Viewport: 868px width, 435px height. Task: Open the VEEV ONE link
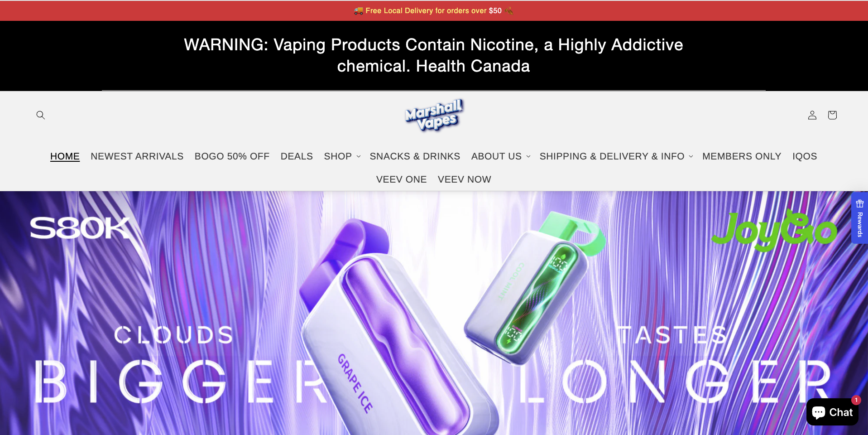click(x=401, y=179)
